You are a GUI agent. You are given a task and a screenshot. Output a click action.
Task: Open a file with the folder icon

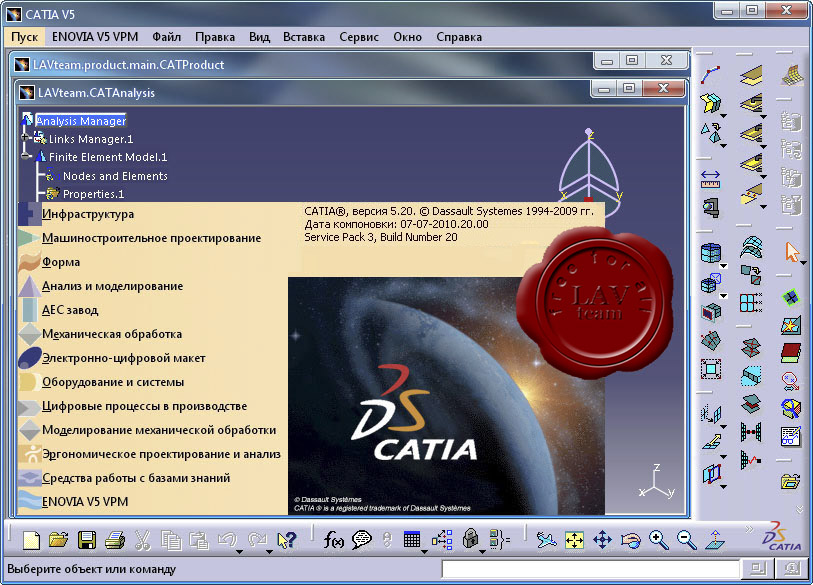(x=59, y=540)
